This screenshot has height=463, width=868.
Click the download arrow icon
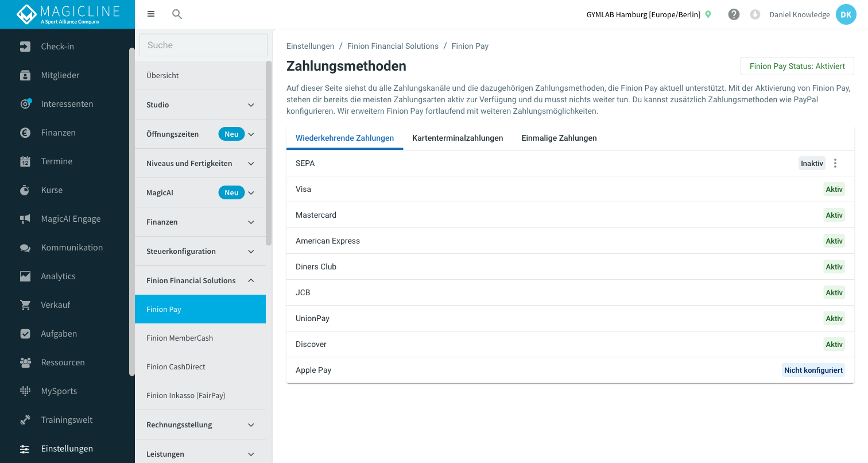point(755,14)
